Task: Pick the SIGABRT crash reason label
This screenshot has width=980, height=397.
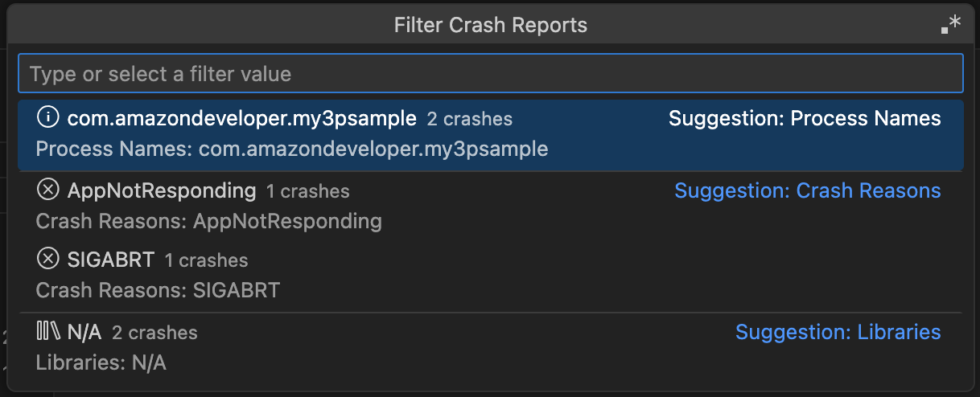Action: 111,260
